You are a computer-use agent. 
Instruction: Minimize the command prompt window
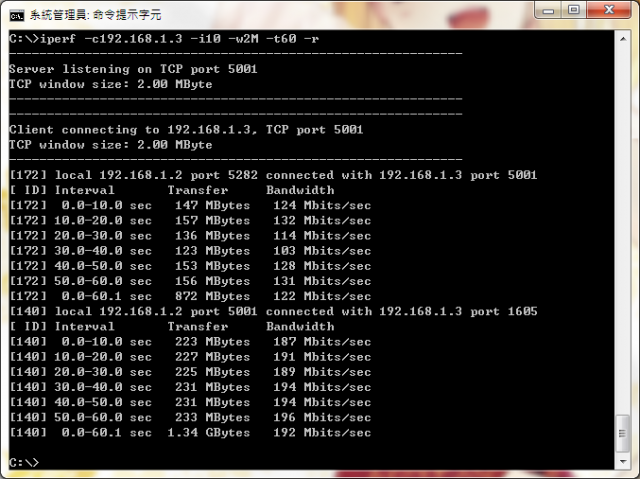[x=548, y=10]
